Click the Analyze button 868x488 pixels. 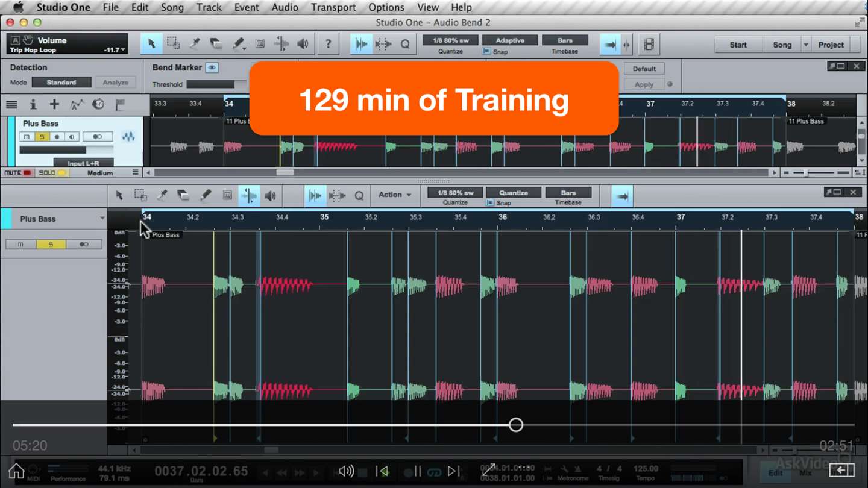[x=116, y=82]
